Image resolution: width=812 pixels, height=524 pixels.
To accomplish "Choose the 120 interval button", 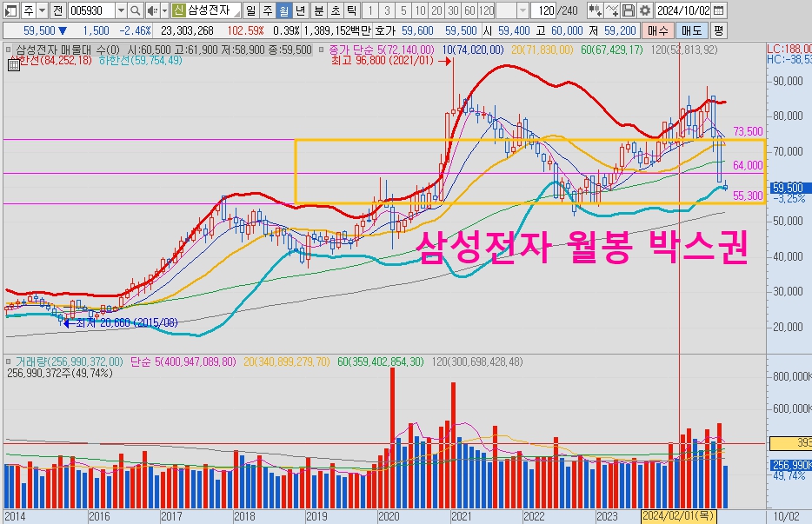I will 486,10.
